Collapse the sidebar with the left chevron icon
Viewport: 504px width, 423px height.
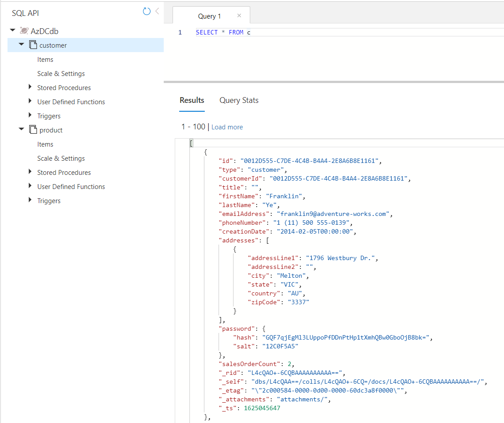tap(157, 11)
